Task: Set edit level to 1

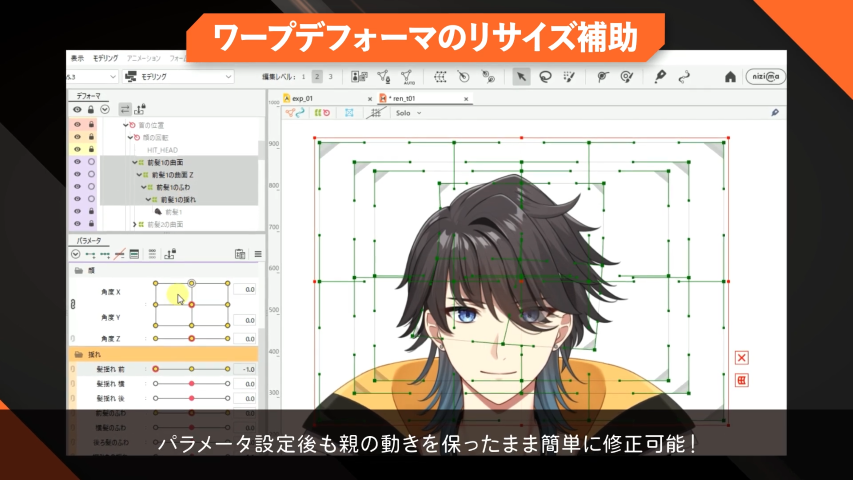Action: click(303, 77)
